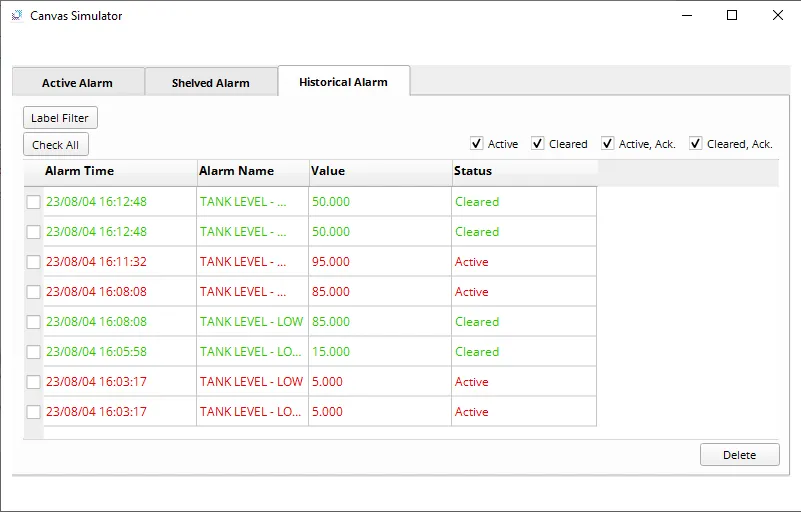Select the Historical Alarm tab
The width and height of the screenshot is (801, 512).
344,81
